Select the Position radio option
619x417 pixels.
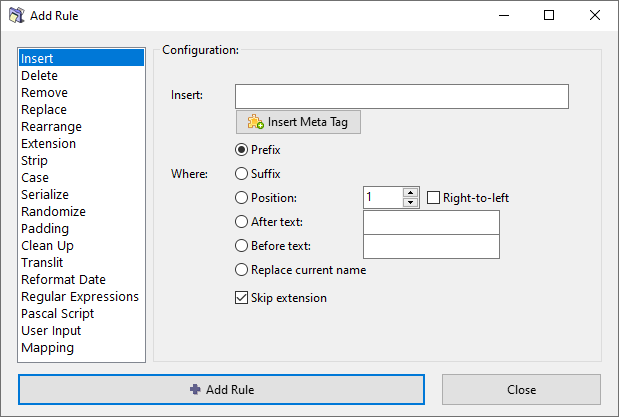(x=266, y=197)
